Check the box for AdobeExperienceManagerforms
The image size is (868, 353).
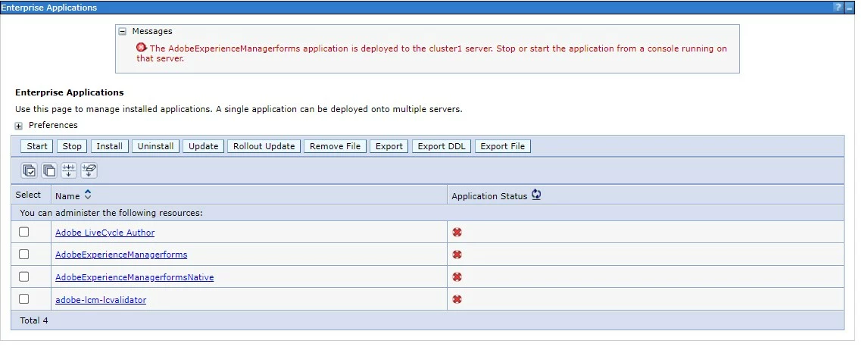(23, 254)
